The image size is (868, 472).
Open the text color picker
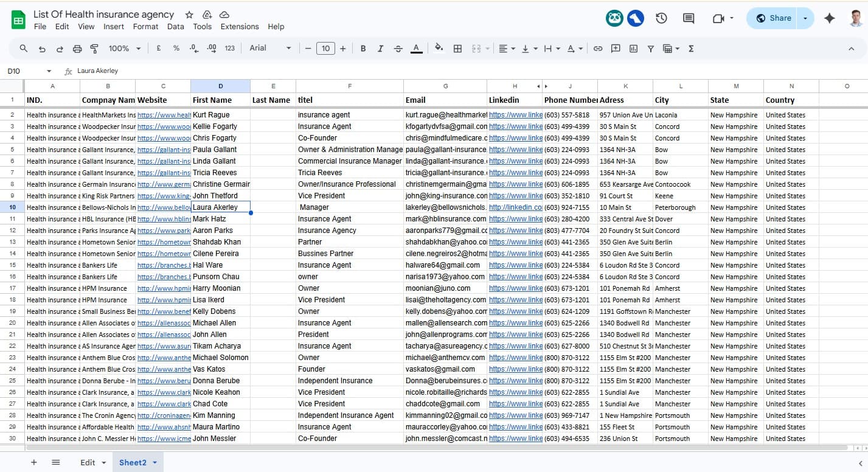click(x=417, y=49)
